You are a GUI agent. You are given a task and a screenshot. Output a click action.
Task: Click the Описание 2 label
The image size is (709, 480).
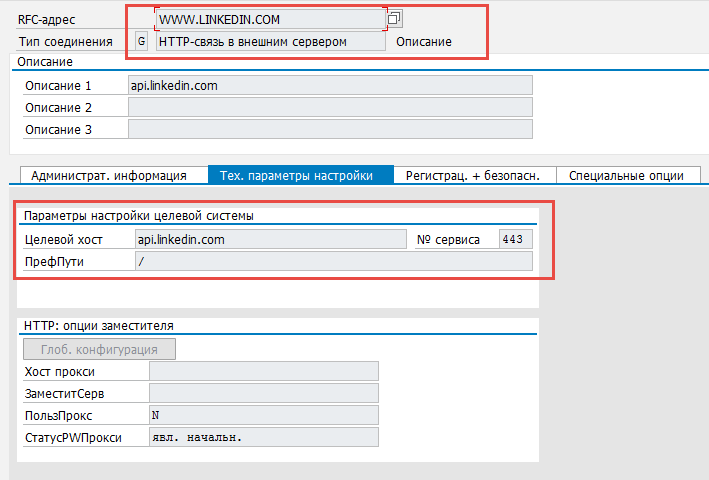58,108
